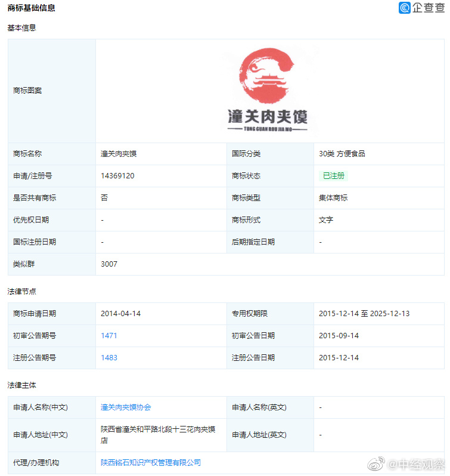The height and width of the screenshot is (476, 450).
Task: Click the 国际分类 label
Action: [x=246, y=154]
